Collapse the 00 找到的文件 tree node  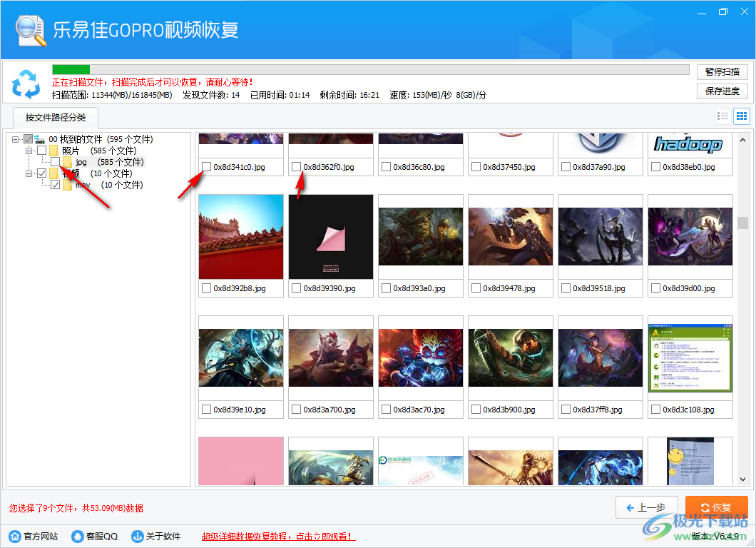coord(16,139)
